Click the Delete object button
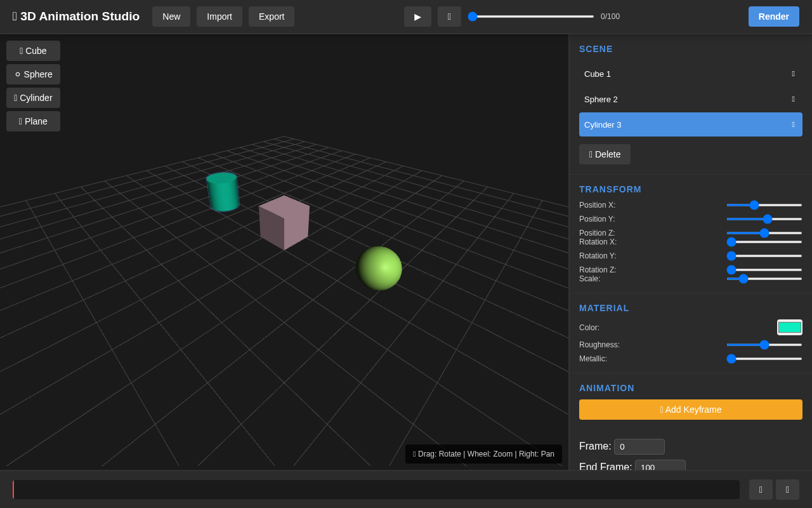This screenshot has height=508, width=812. (605, 154)
